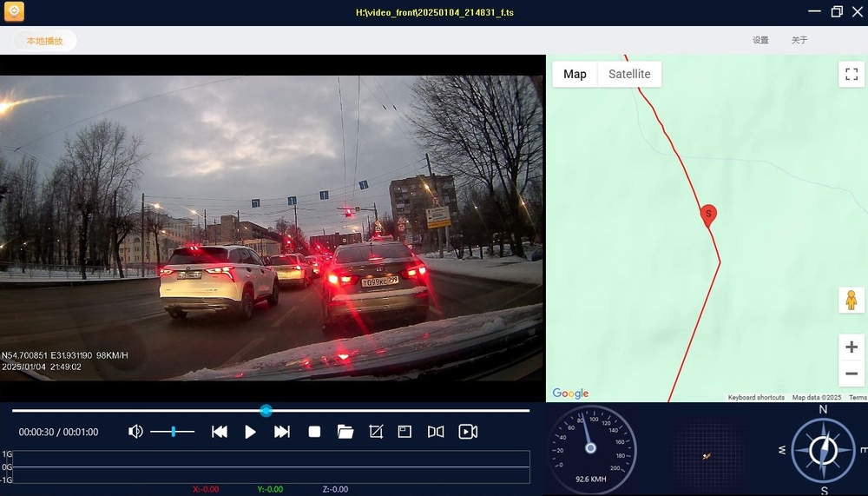Image resolution: width=868 pixels, height=496 pixels.
Task: Skip to the previous video file
Action: 220,432
